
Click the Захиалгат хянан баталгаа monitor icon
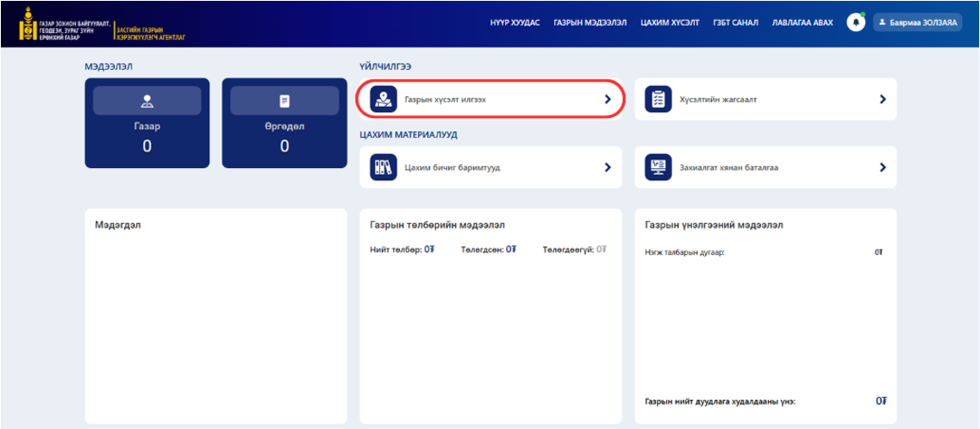click(x=659, y=167)
